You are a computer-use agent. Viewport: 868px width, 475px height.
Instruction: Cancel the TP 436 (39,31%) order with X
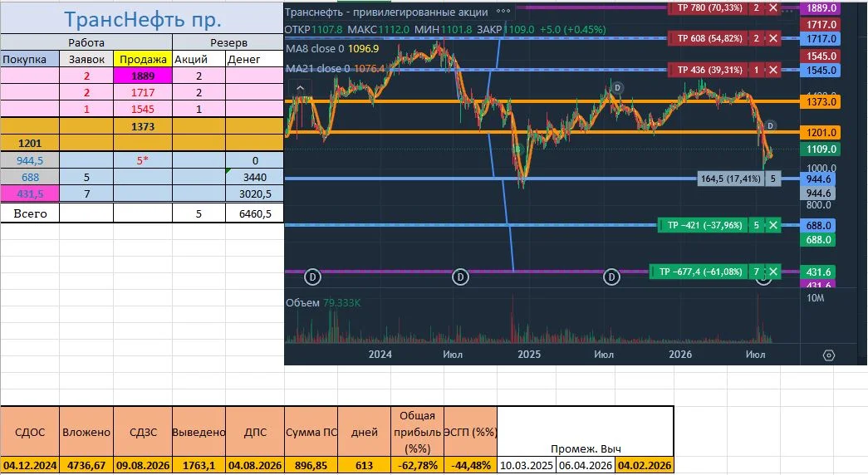pos(773,70)
